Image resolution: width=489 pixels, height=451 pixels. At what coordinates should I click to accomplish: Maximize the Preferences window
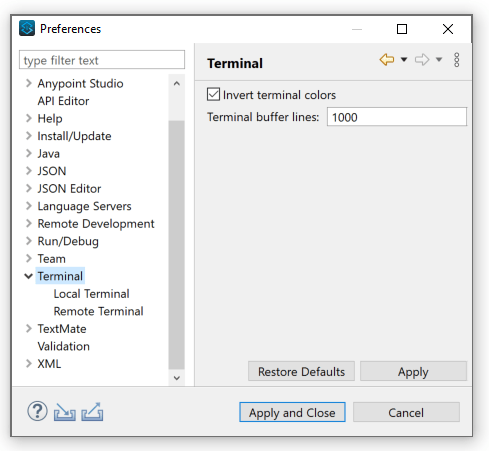[402, 29]
